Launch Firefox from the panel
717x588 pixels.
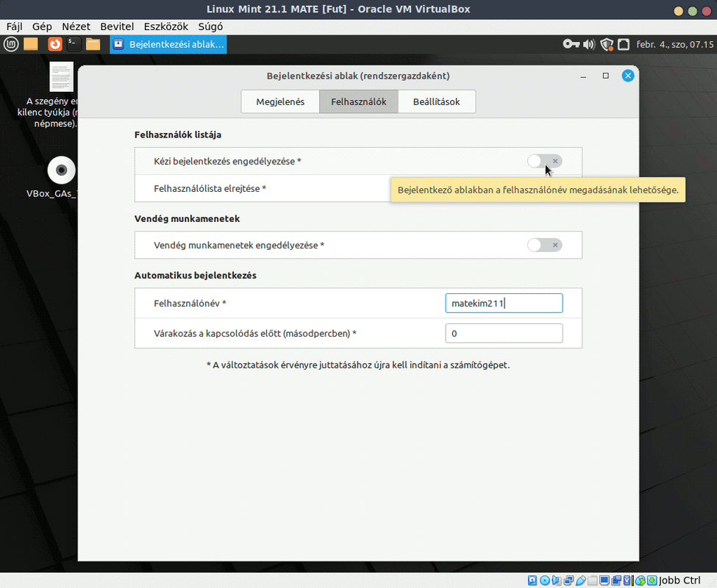click(55, 44)
